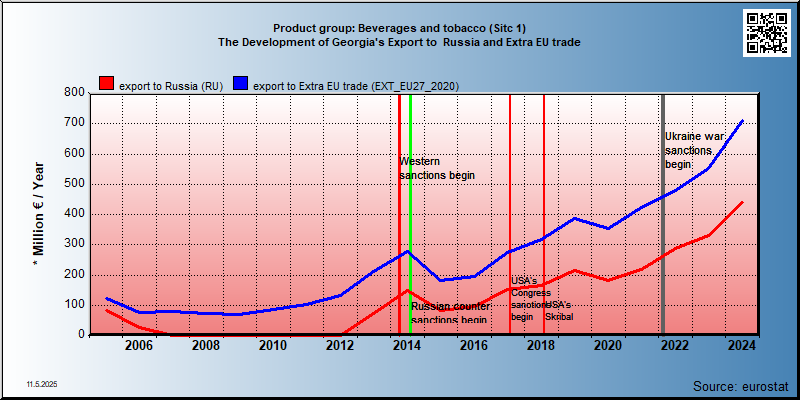Click the 300 y-axis value

tap(75, 244)
